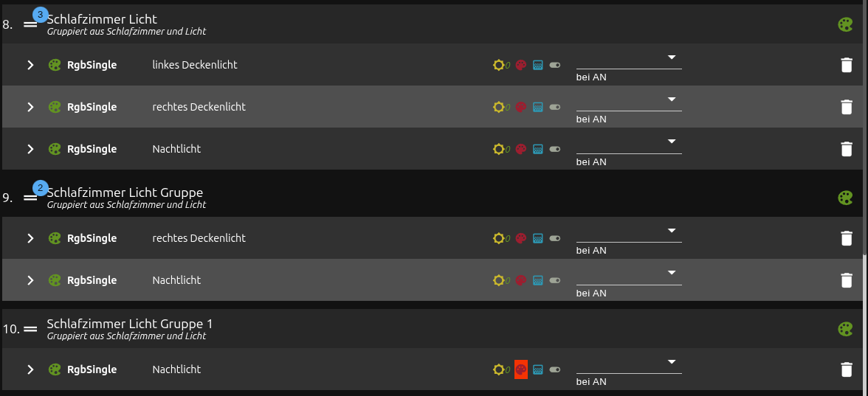Click the blue gradient icon for linkes Deckenlicht
Screen dimensions: 868x396
(x=538, y=65)
